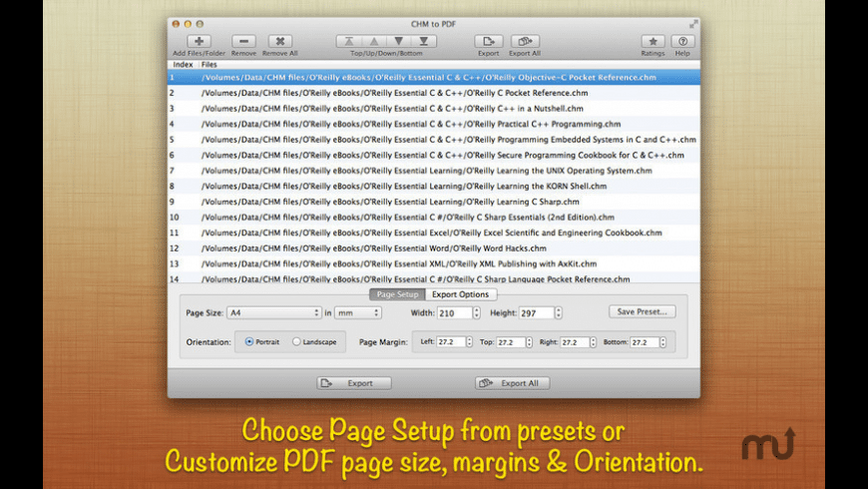Select row 4 Practical C++ Programming.chm

[x=433, y=124]
